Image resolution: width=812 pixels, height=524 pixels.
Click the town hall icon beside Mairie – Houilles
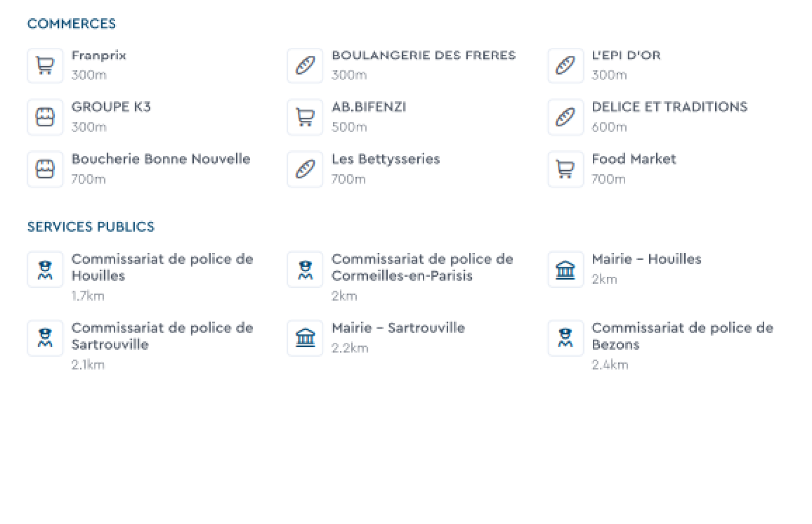[x=565, y=270]
